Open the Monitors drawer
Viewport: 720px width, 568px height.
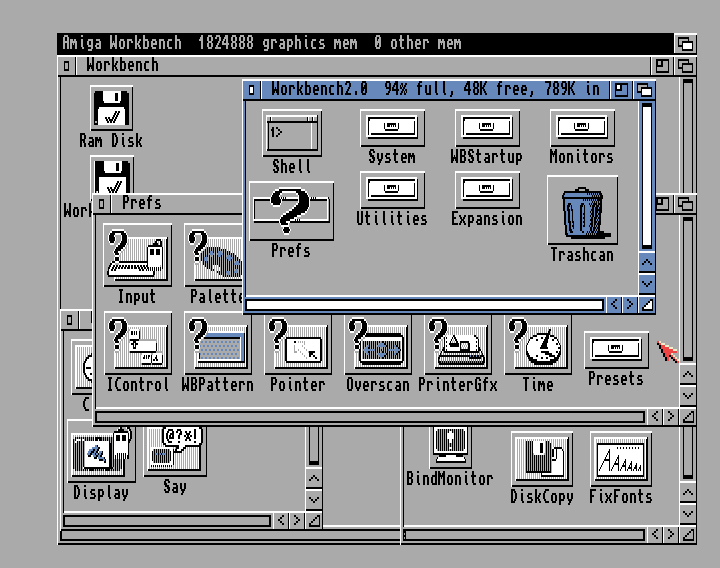[x=581, y=128]
